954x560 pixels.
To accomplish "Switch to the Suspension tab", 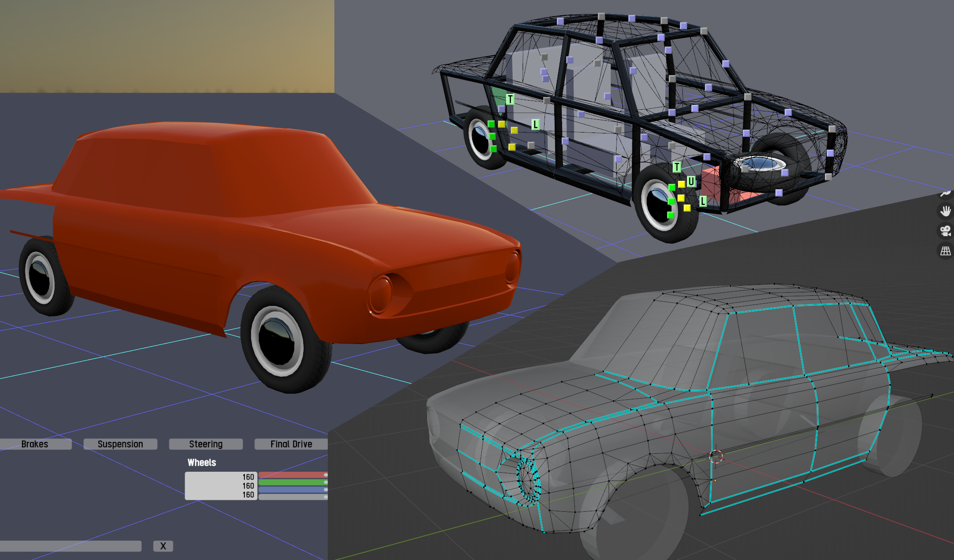I will [120, 444].
